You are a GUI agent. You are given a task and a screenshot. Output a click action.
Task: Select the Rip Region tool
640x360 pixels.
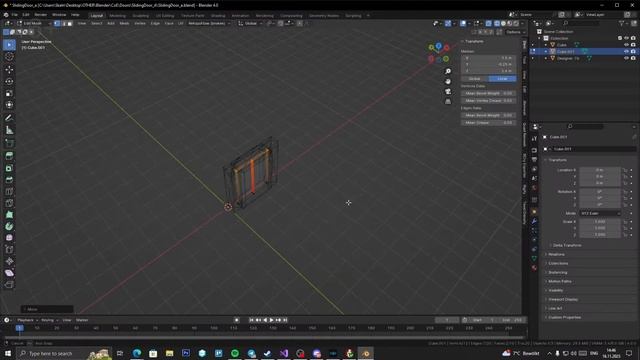(x=9, y=284)
